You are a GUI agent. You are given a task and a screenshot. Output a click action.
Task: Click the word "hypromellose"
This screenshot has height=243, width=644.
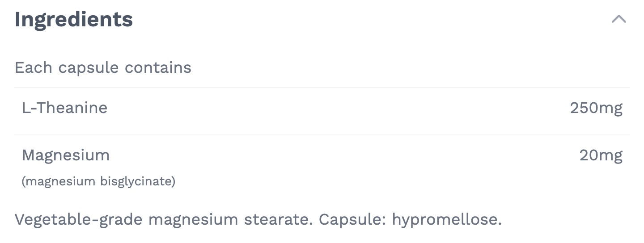[x=447, y=220]
